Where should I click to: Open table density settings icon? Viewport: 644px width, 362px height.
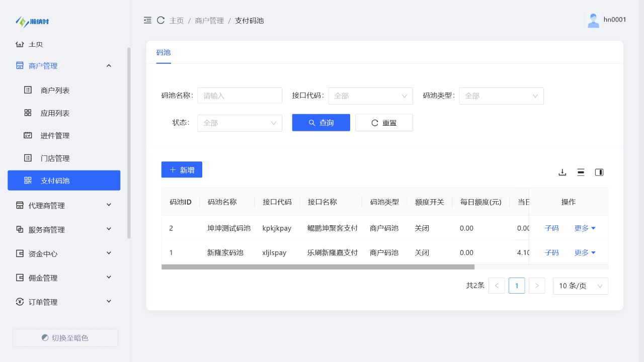(x=581, y=172)
